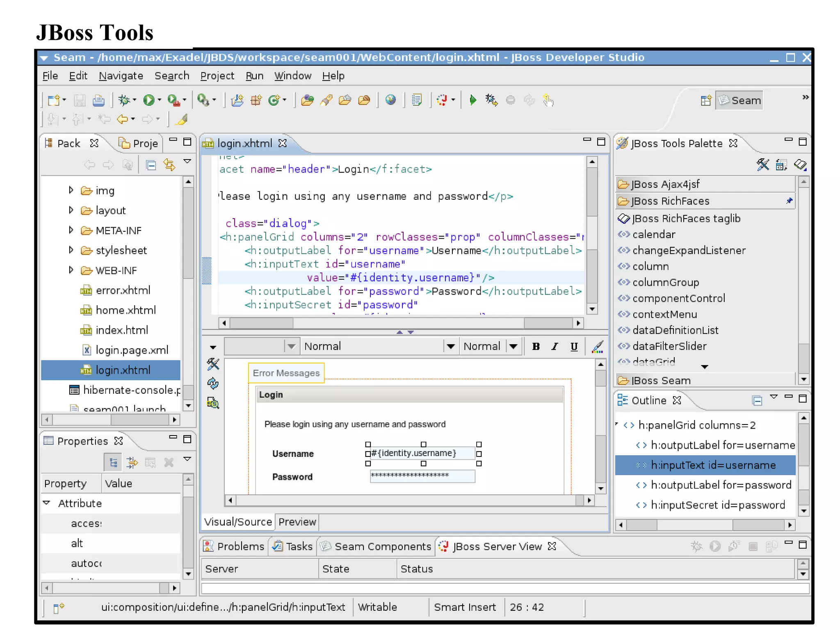Click Show Categories icon in Properties
Image resolution: width=840 pixels, height=630 pixels.
[x=114, y=463]
